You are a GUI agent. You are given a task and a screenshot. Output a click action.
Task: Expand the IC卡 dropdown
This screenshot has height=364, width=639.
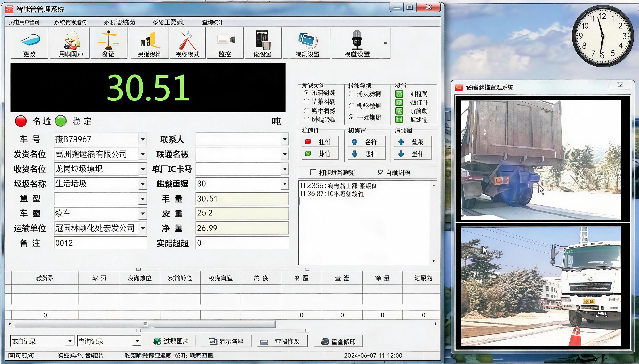point(285,169)
